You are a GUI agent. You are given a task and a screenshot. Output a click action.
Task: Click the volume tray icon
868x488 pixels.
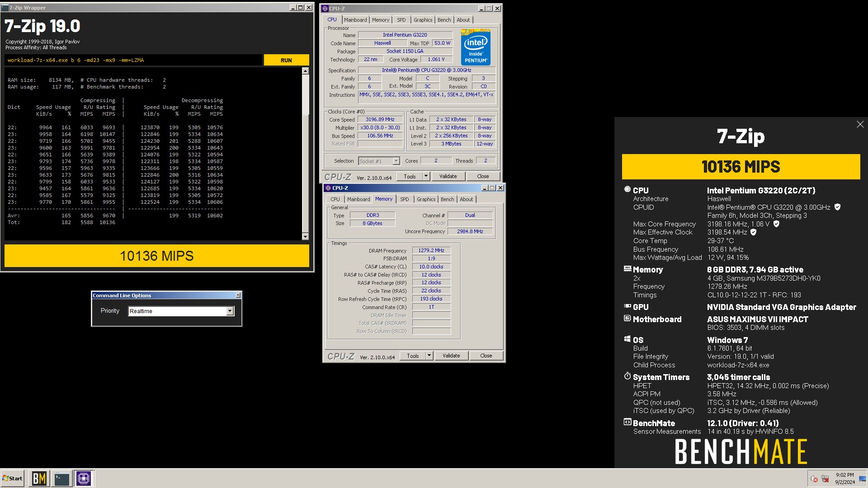[x=814, y=479]
